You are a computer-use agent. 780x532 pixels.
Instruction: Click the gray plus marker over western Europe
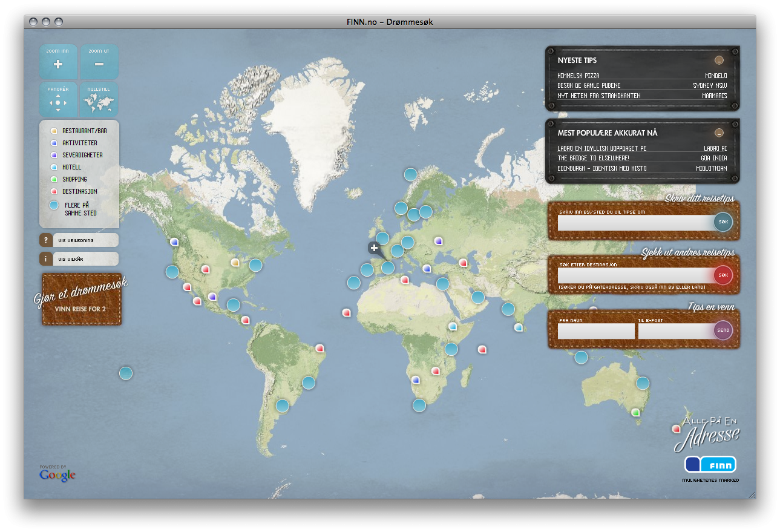coord(374,248)
